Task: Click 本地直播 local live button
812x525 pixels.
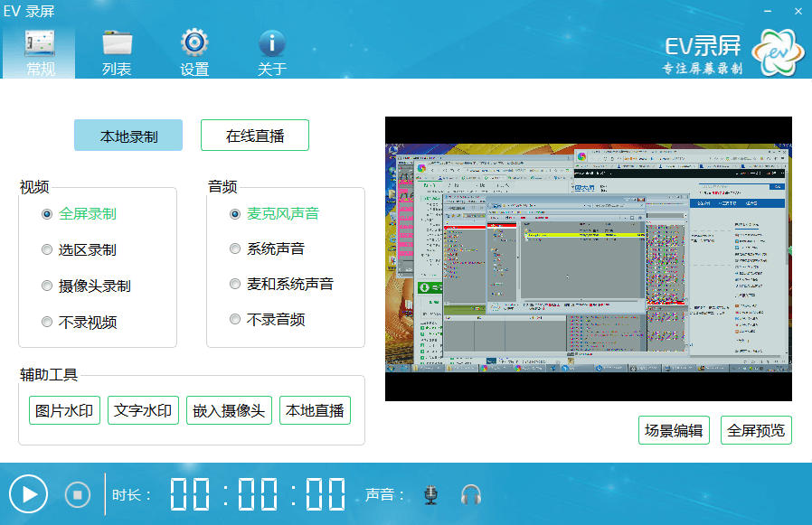Action: tap(315, 410)
